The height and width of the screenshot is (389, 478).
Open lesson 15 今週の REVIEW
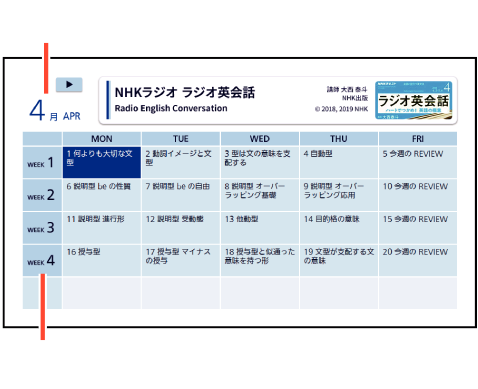(x=418, y=228)
